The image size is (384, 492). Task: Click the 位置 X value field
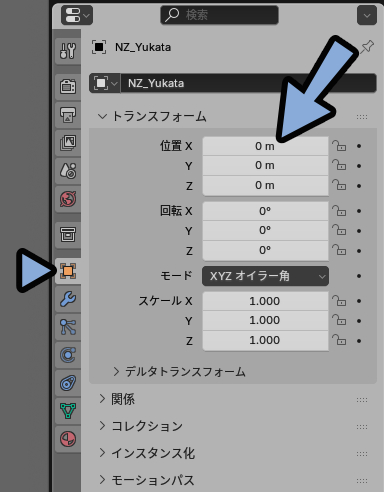coord(265,146)
